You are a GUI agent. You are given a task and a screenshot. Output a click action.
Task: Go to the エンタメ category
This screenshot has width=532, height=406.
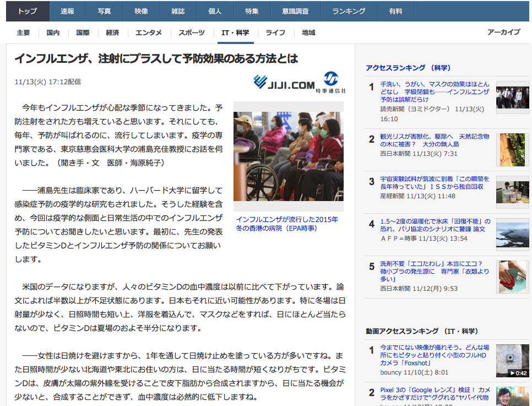click(149, 33)
